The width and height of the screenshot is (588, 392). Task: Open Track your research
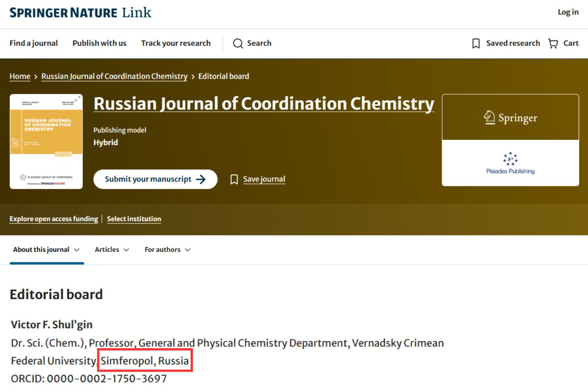tap(176, 43)
